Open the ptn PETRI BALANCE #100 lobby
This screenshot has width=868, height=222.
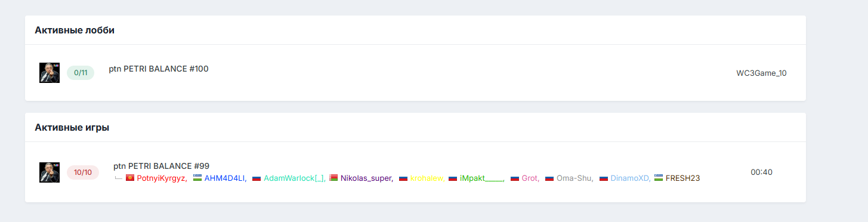tap(159, 69)
